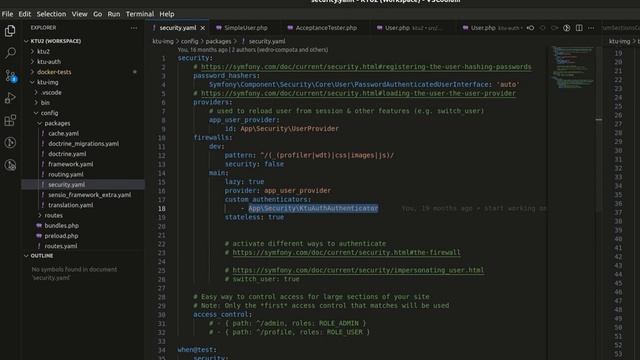Image resolution: width=640 pixels, height=360 pixels.
Task: Click go to next change arrow icon
Action: tap(554, 28)
